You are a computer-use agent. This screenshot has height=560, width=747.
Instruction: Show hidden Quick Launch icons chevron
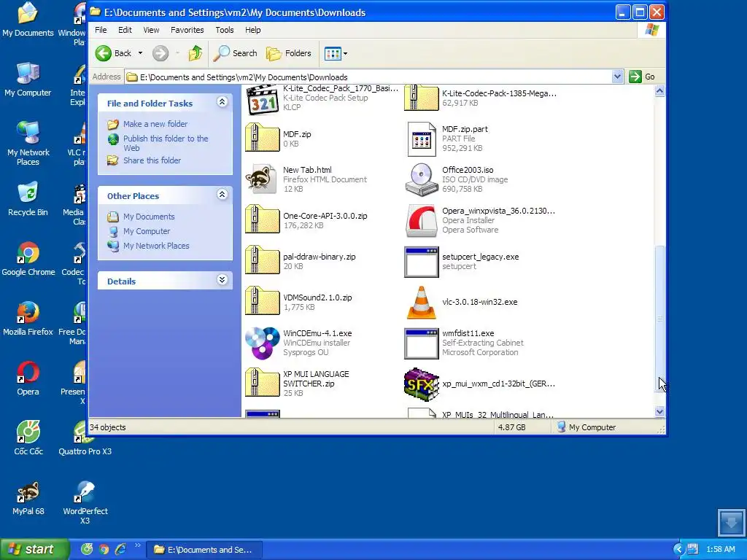[x=138, y=545]
